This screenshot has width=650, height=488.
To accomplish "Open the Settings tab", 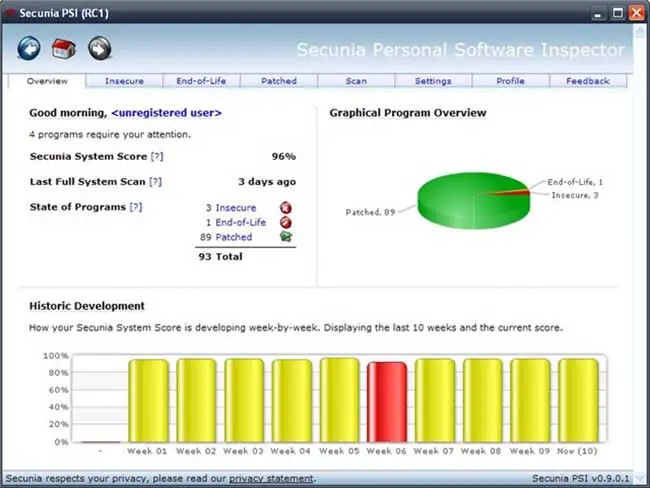I will [433, 81].
